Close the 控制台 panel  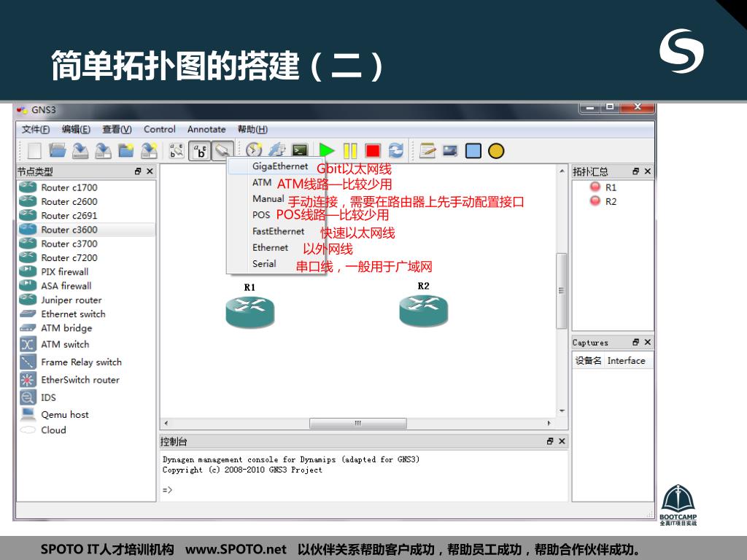[562, 441]
